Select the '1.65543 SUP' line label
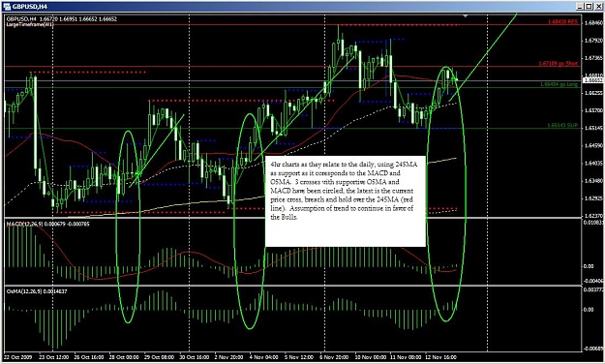The height and width of the screenshot is (364, 605). [x=562, y=126]
